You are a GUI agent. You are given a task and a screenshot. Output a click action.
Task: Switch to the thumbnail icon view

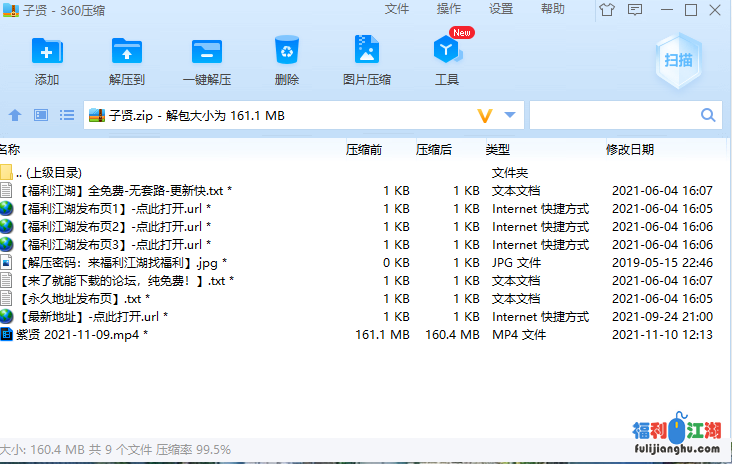coord(41,116)
